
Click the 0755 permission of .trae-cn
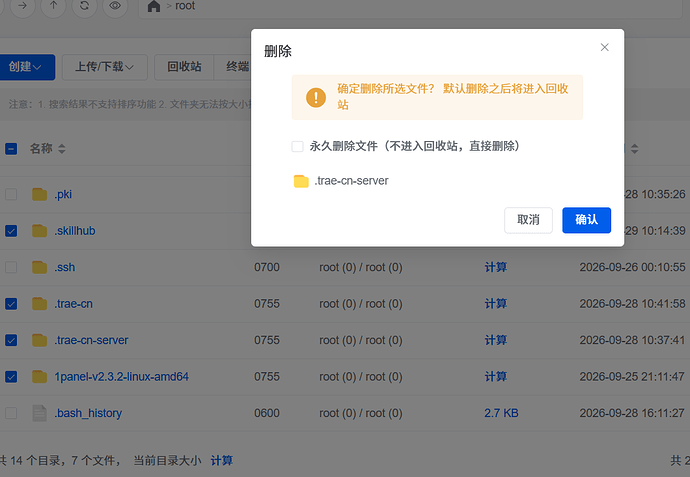tap(267, 304)
